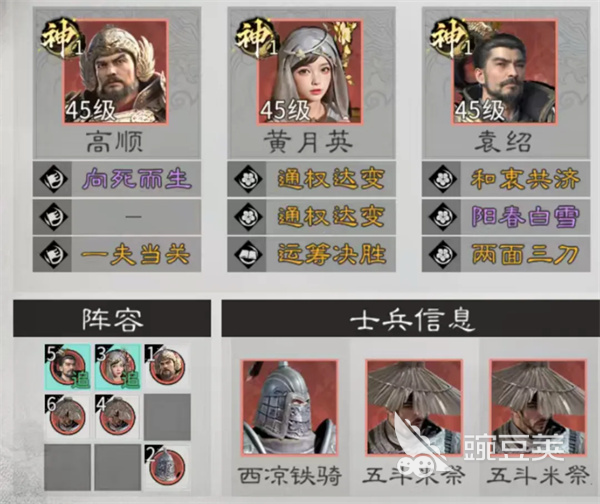The width and height of the screenshot is (600, 504).
Task: Click formation slot 5 with 袁绍
Action: click(x=67, y=367)
